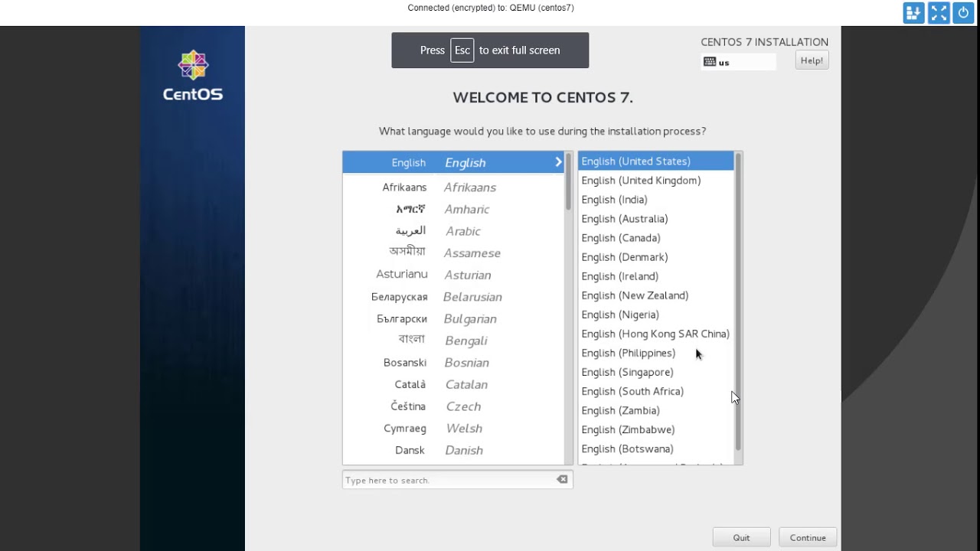Viewport: 980px width, 551px height.
Task: Select Assamese in language list
Action: 453,253
